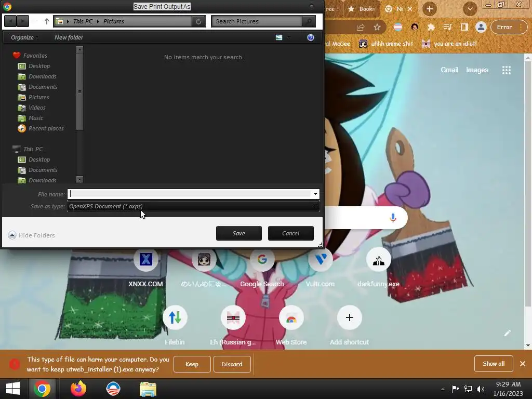This screenshot has width=532, height=399.
Task: Switch to the Bookmarks tab in Chrome
Action: point(362,9)
